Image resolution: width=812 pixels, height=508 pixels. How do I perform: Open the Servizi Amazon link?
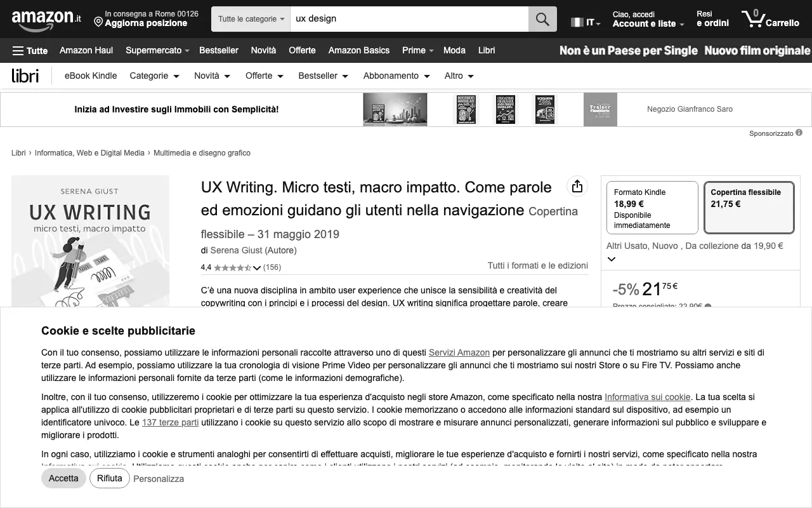click(x=459, y=352)
